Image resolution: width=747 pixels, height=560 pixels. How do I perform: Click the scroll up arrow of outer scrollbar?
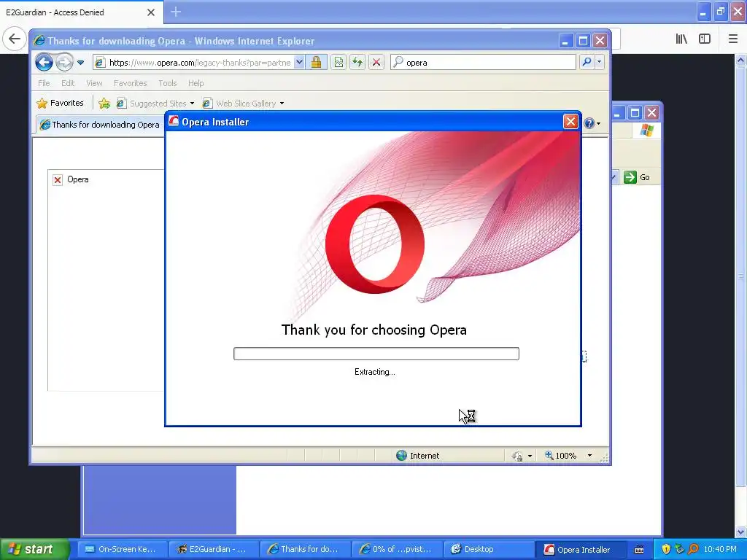(x=741, y=60)
